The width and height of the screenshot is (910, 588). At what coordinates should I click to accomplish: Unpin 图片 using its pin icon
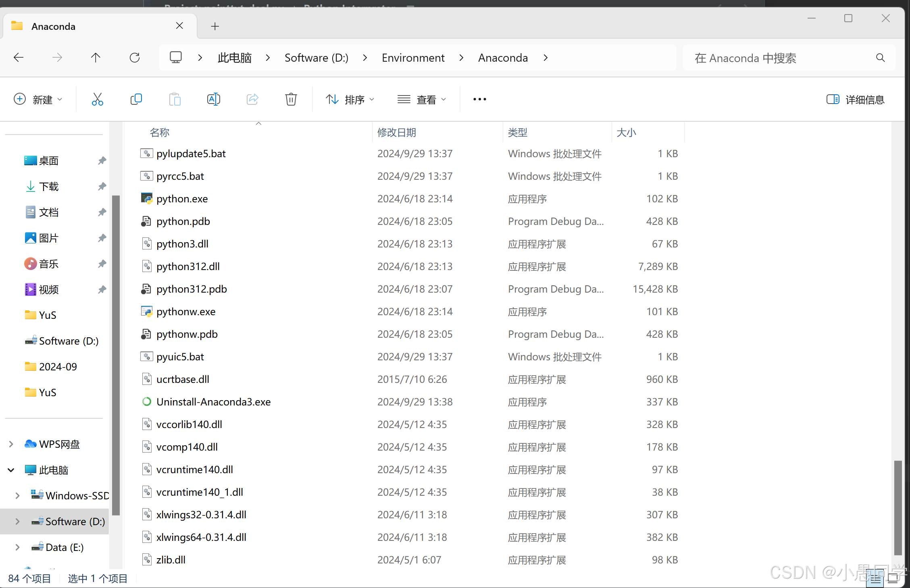(102, 238)
